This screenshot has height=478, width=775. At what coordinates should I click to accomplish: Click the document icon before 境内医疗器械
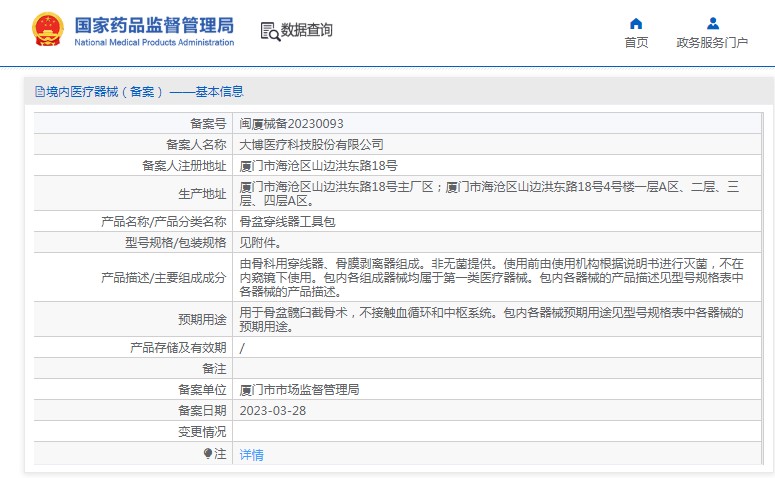(x=40, y=91)
